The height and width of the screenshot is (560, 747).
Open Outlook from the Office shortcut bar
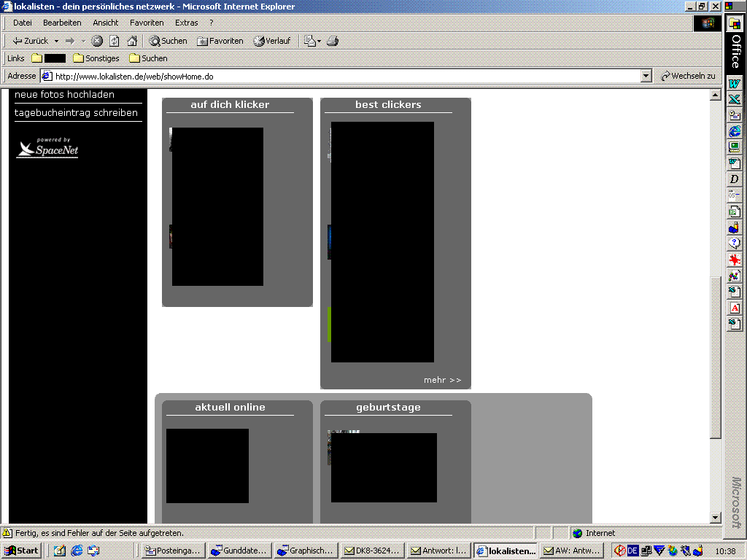pyautogui.click(x=734, y=115)
